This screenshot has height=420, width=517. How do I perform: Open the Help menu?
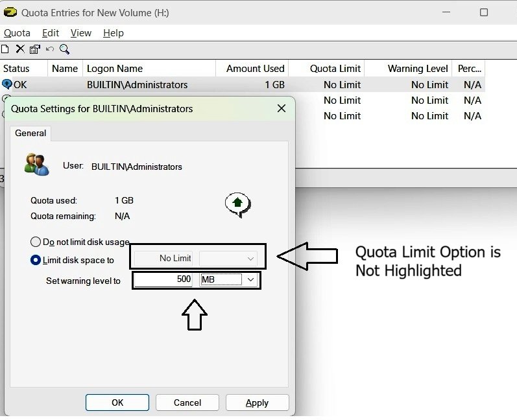pyautogui.click(x=113, y=33)
